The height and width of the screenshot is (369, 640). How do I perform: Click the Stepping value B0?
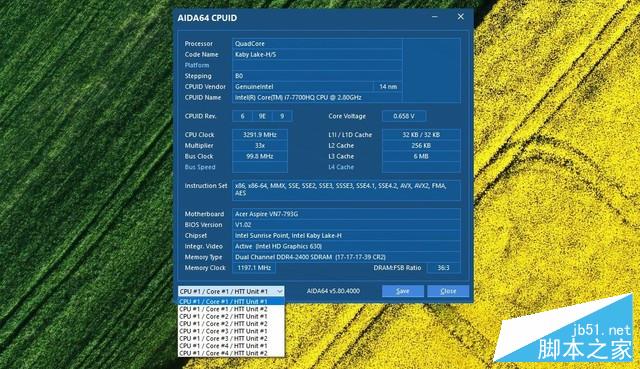[317, 76]
